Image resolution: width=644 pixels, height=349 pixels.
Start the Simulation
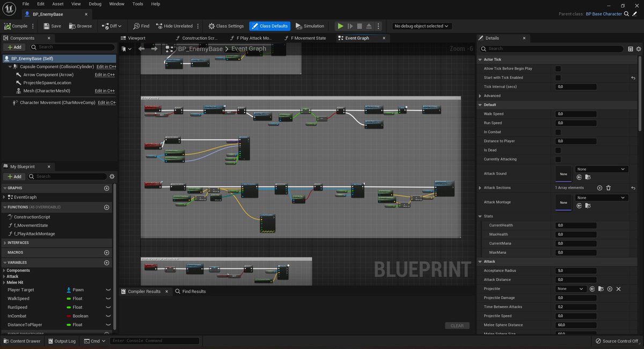[x=310, y=26]
